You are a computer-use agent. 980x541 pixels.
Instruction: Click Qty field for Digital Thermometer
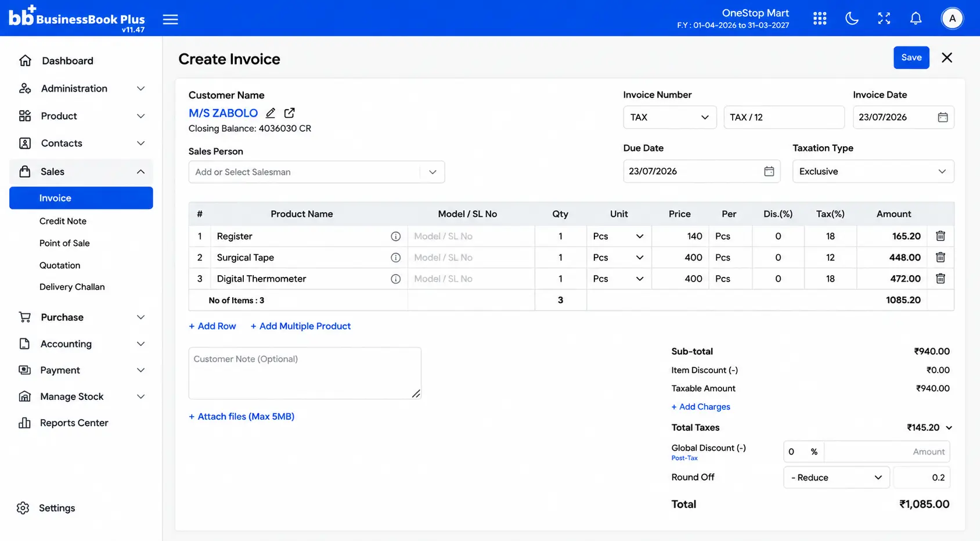click(560, 279)
